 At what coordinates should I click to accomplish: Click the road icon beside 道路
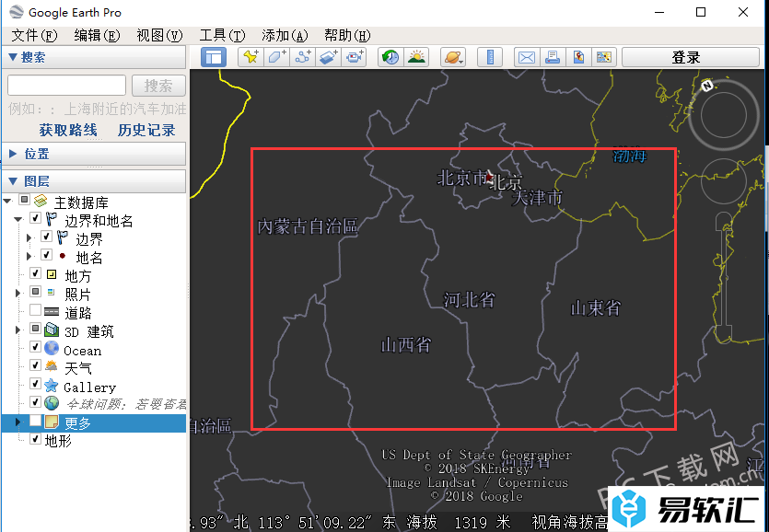pos(52,311)
